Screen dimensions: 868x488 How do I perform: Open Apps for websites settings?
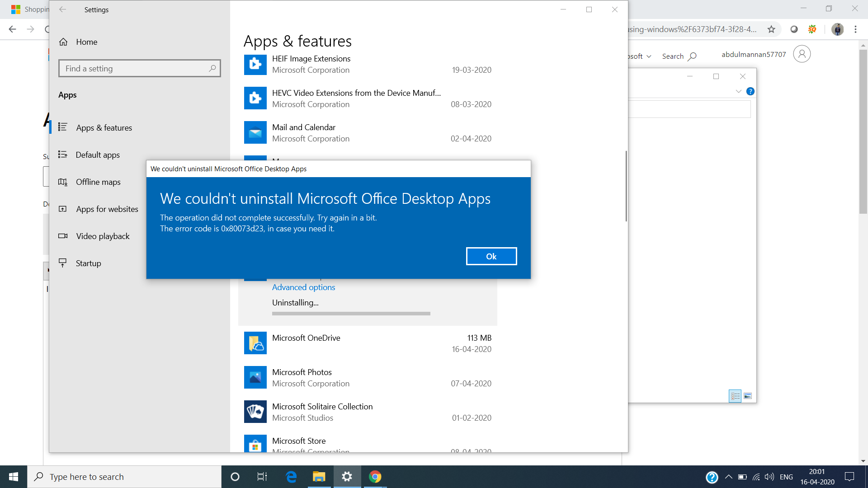(107, 209)
